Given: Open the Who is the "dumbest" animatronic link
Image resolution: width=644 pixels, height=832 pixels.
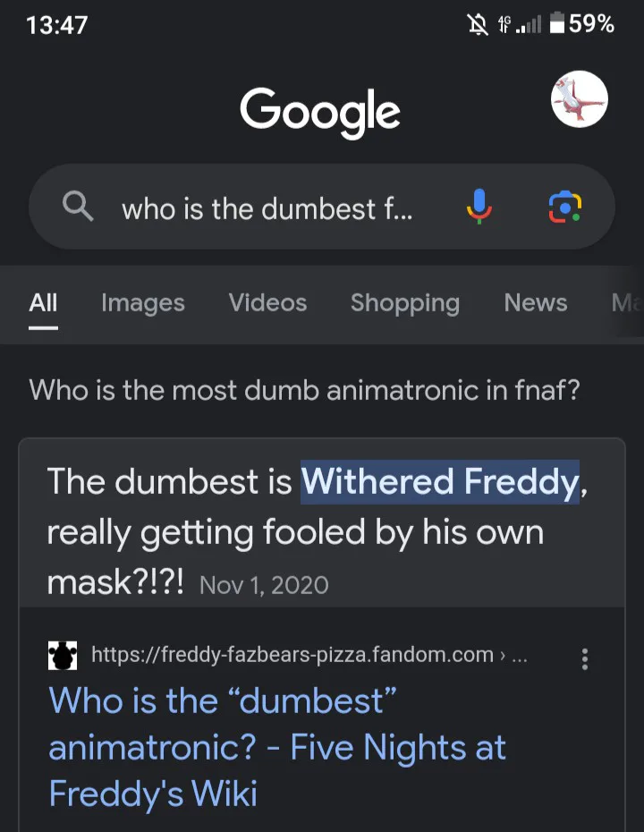Looking at the screenshot, I should (277, 747).
